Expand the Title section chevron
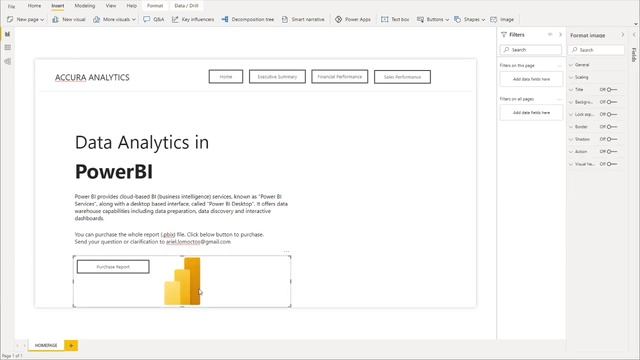The height and width of the screenshot is (360, 640). coord(571,89)
